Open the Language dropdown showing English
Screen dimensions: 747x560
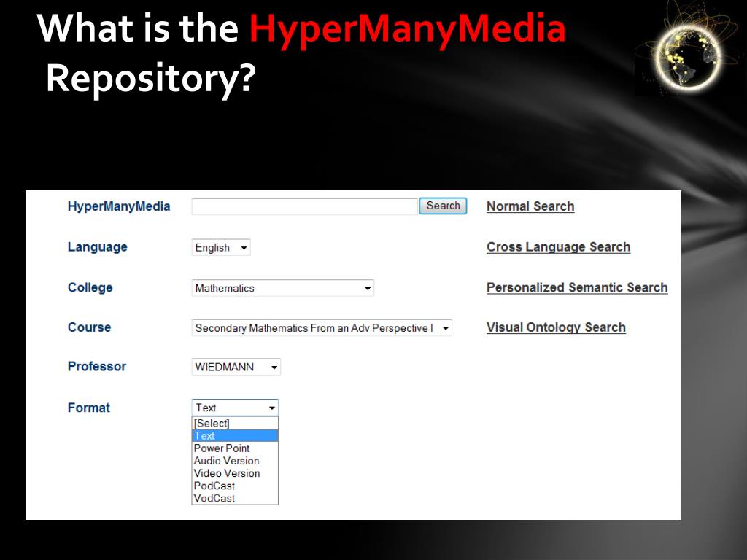pos(221,248)
